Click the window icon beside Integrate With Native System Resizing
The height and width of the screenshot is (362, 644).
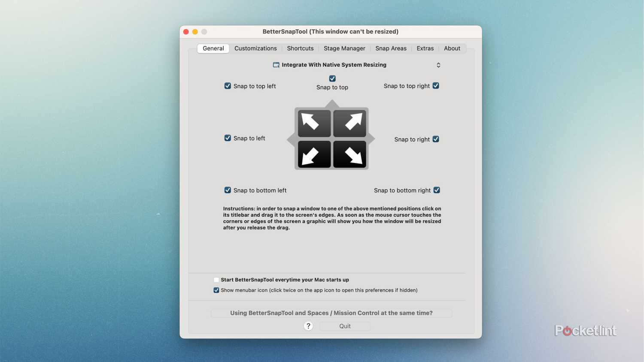pyautogui.click(x=276, y=65)
